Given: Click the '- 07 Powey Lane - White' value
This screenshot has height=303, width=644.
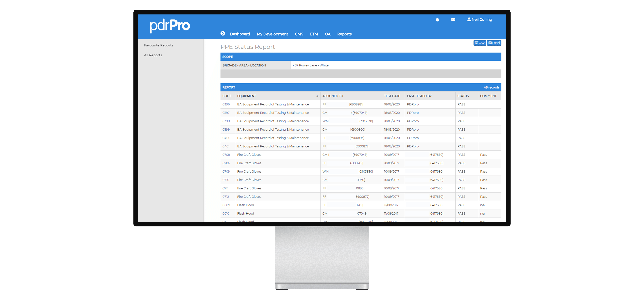Looking at the screenshot, I should (x=311, y=65).
